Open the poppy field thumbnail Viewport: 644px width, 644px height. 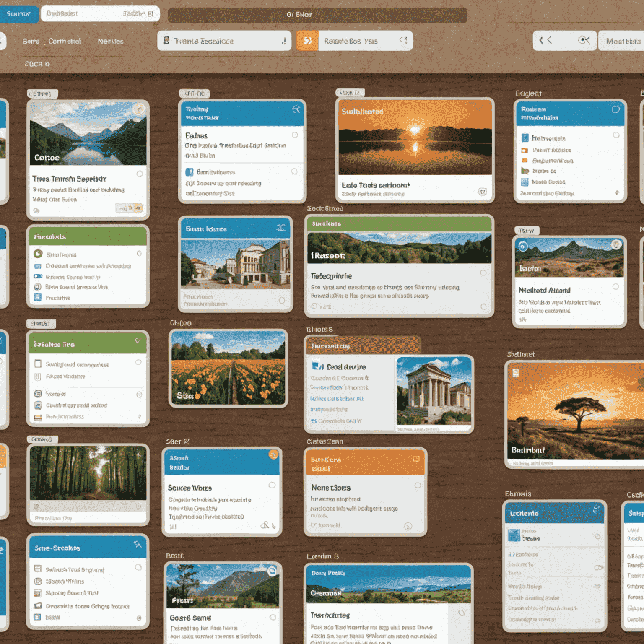(x=228, y=368)
